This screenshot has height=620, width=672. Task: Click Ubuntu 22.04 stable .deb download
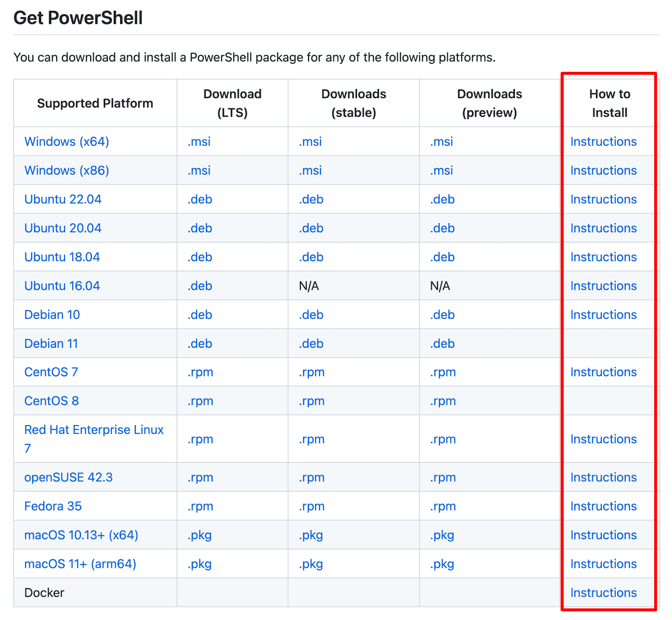311,200
